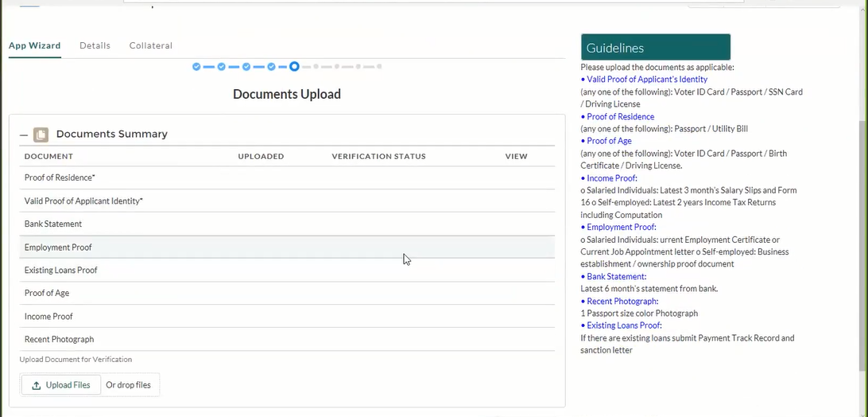
Task: Select the Bank Statement row
Action: (x=287, y=224)
